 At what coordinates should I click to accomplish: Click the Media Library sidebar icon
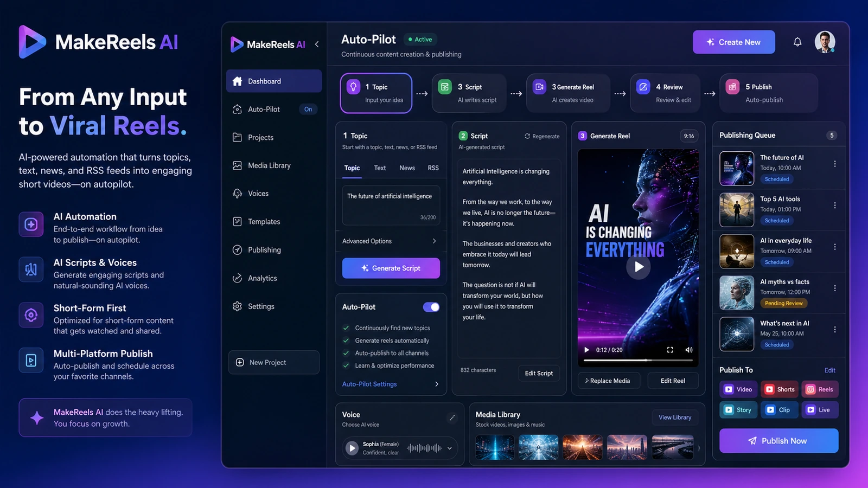coord(237,165)
